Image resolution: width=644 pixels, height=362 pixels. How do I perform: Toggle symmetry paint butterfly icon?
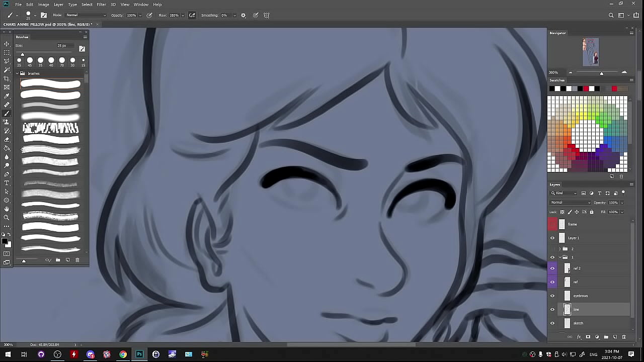point(267,15)
